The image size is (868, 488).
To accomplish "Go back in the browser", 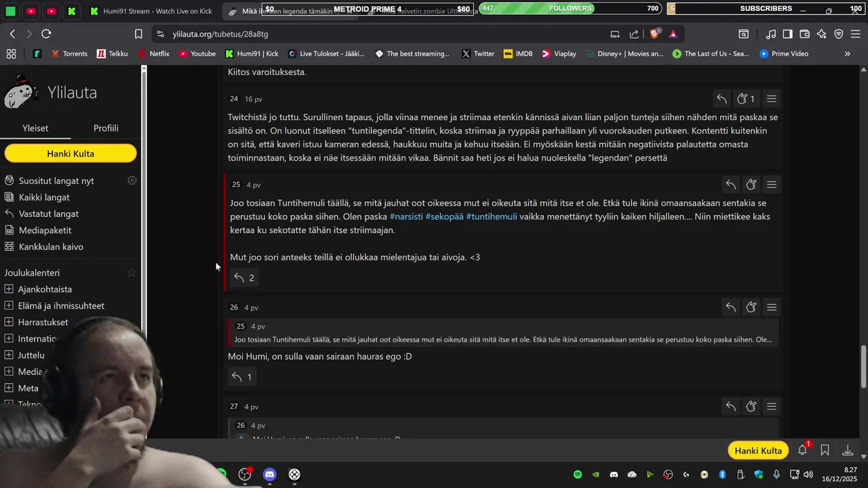I will 13,34.
